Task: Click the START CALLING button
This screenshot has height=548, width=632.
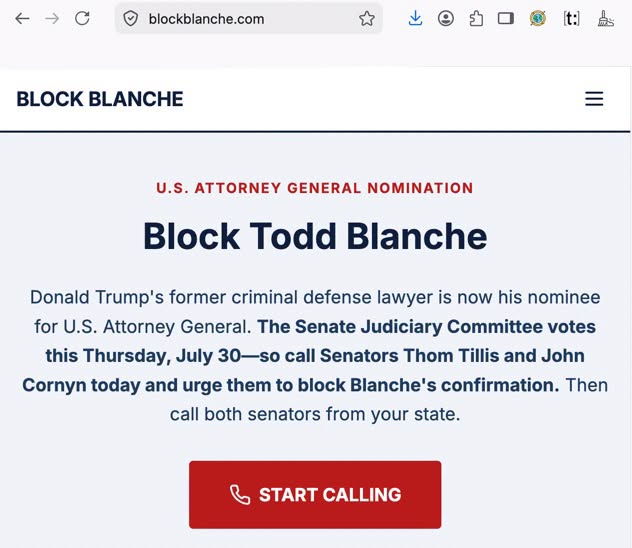Action: [x=315, y=494]
